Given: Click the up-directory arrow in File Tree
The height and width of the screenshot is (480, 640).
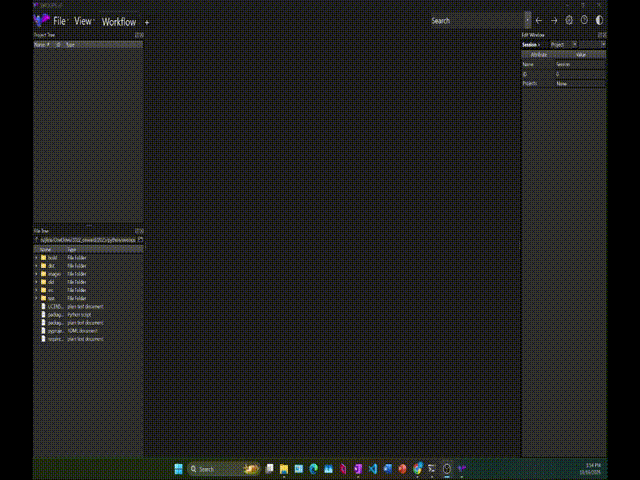Looking at the screenshot, I should click(x=36, y=240).
